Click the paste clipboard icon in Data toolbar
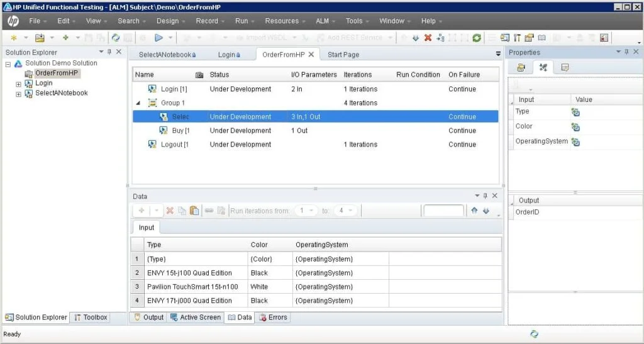The width and height of the screenshot is (644, 344). pos(195,211)
